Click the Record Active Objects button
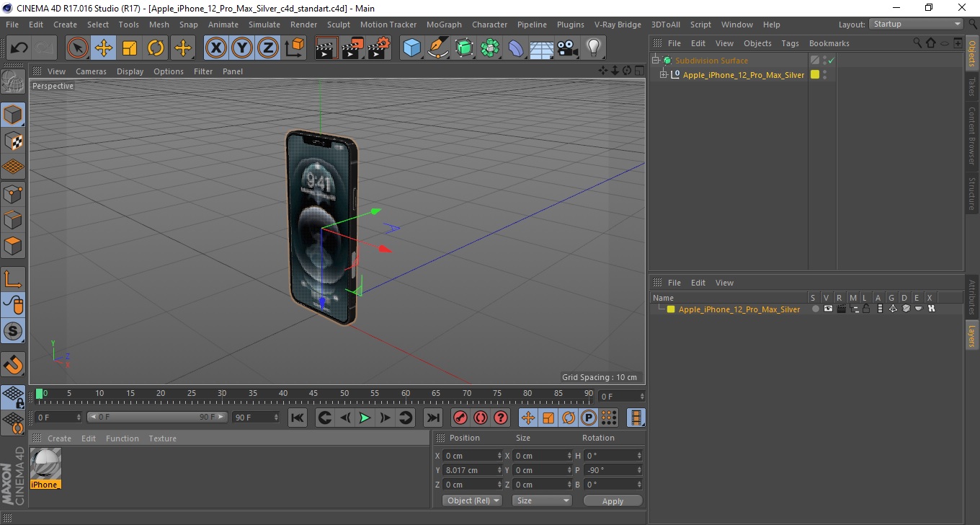This screenshot has height=525, width=980. pos(460,418)
